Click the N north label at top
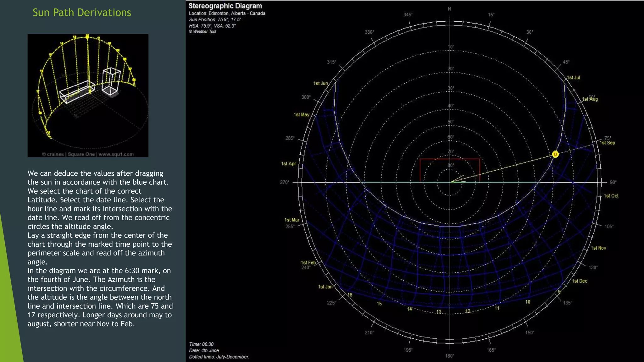Image resolution: width=644 pixels, height=362 pixels. pos(449,9)
